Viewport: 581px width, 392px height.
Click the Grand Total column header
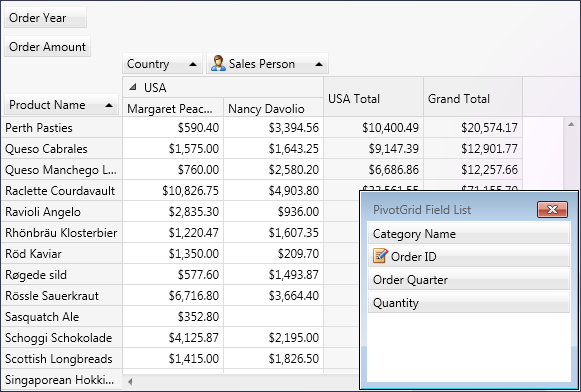pyautogui.click(x=473, y=97)
